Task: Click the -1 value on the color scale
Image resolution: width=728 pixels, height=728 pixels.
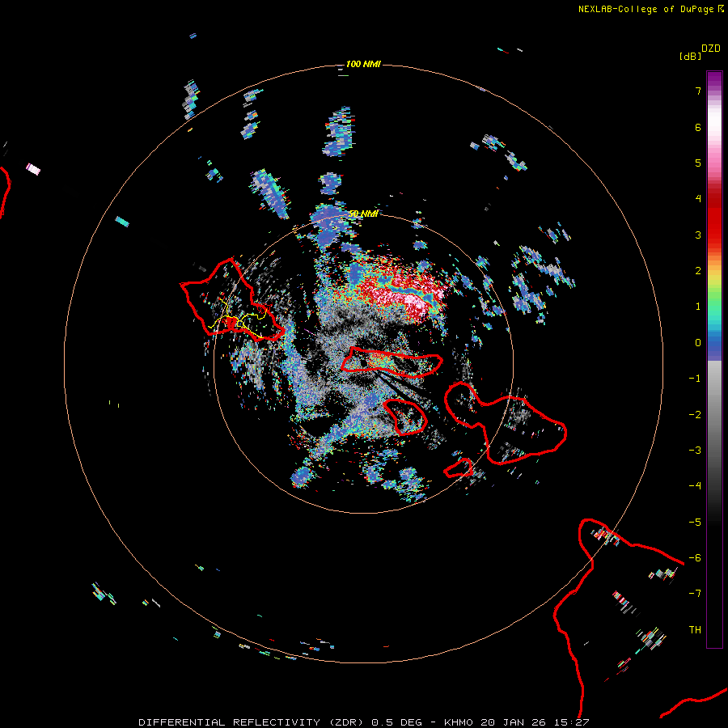Action: tap(695, 379)
